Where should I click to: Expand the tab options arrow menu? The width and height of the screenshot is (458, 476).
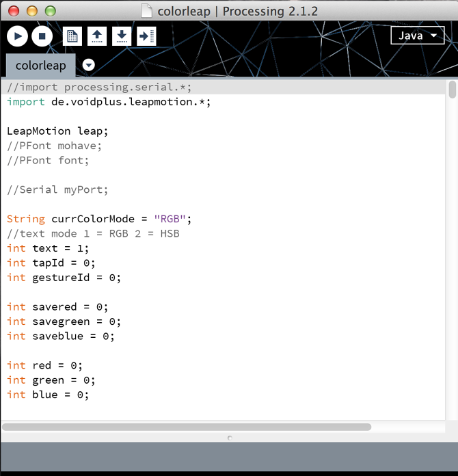[x=88, y=66]
